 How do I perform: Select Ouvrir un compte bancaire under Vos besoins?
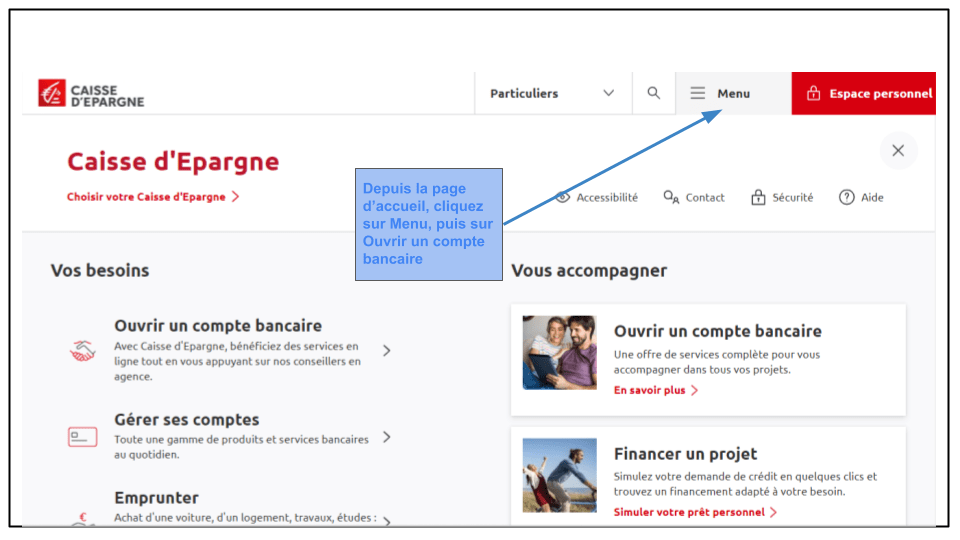[217, 326]
